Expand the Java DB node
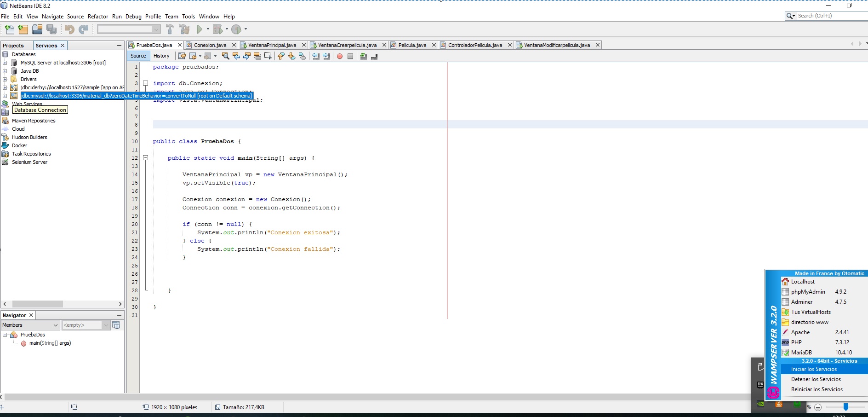The width and height of the screenshot is (868, 417). [5, 71]
